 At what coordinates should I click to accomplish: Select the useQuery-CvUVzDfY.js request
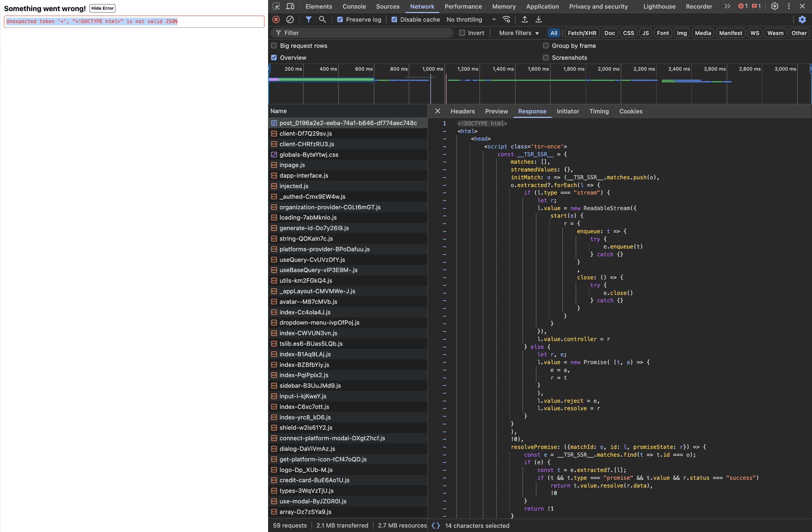pos(348,260)
